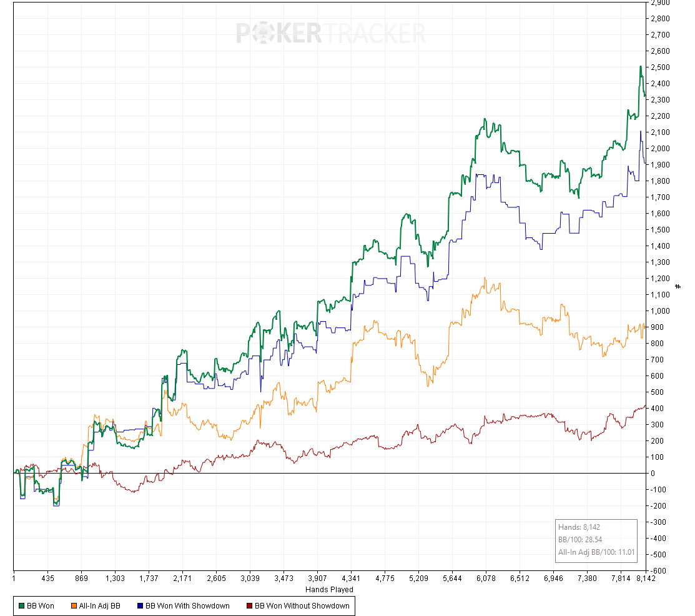Select the "All-In Adj BB" legend label

[x=100, y=606]
